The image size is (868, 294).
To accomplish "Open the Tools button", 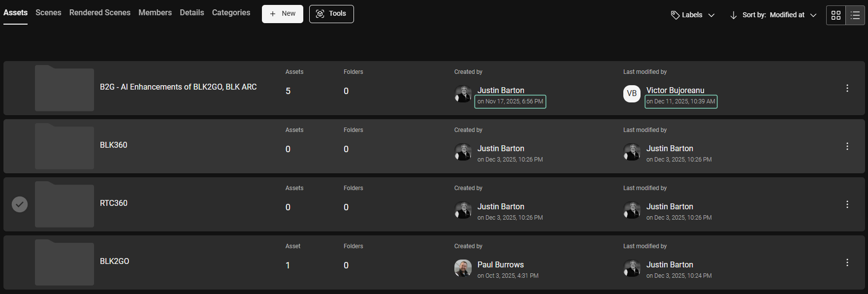I will pos(331,14).
